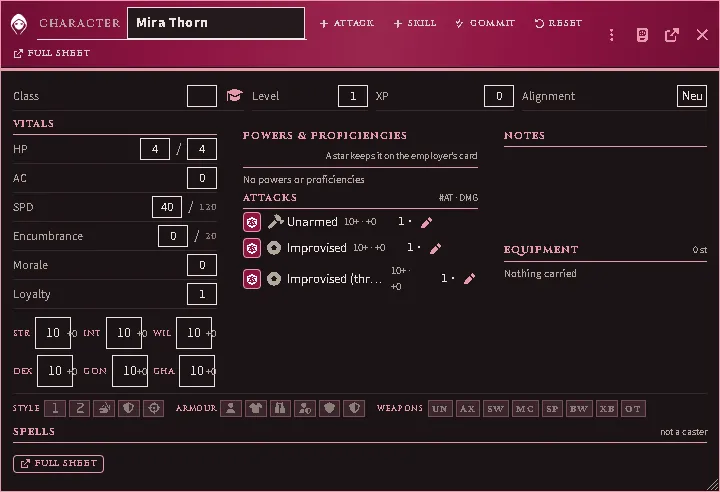Toggle the BW weapon proficiency
Viewport: 720px width, 492px height.
coord(579,409)
